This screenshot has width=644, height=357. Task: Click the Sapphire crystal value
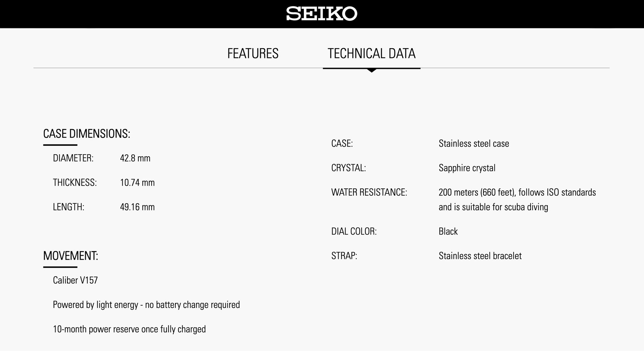(x=467, y=168)
